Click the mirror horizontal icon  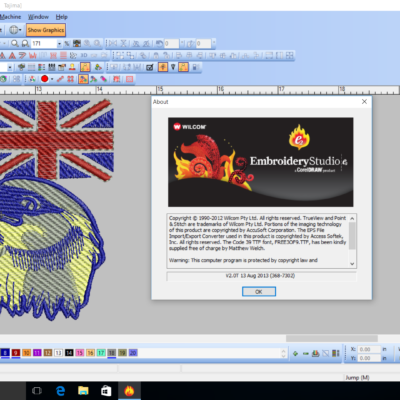tap(113, 43)
